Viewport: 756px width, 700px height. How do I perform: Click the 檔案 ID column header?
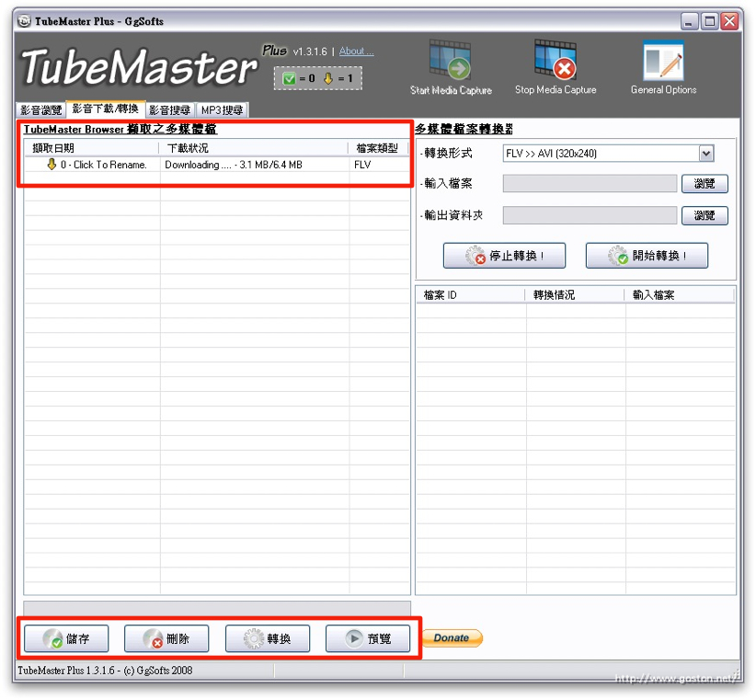471,295
